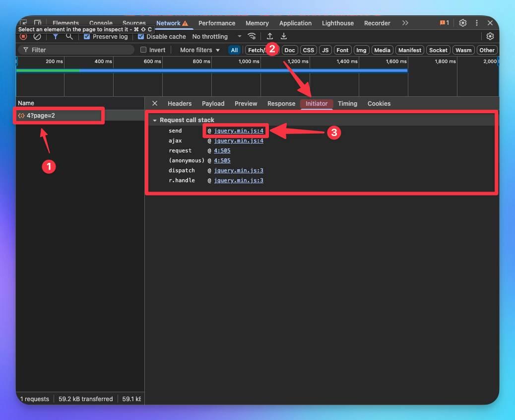Import HAR file upload icon
The image size is (515, 420).
click(x=269, y=36)
